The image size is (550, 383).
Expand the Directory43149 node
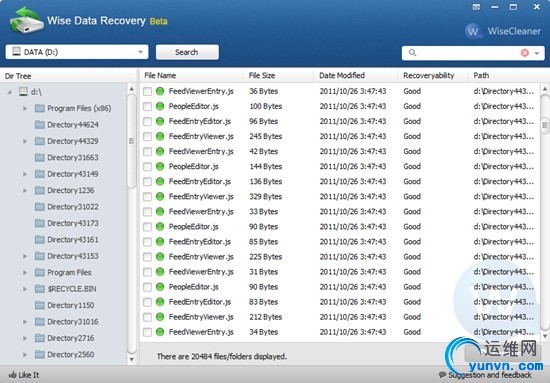pos(25,174)
